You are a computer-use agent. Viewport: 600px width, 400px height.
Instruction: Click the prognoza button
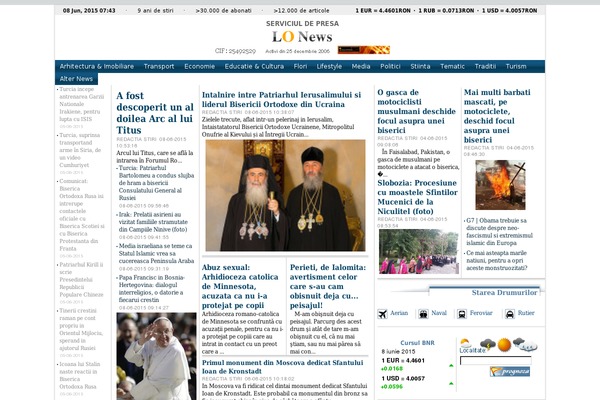click(x=510, y=371)
